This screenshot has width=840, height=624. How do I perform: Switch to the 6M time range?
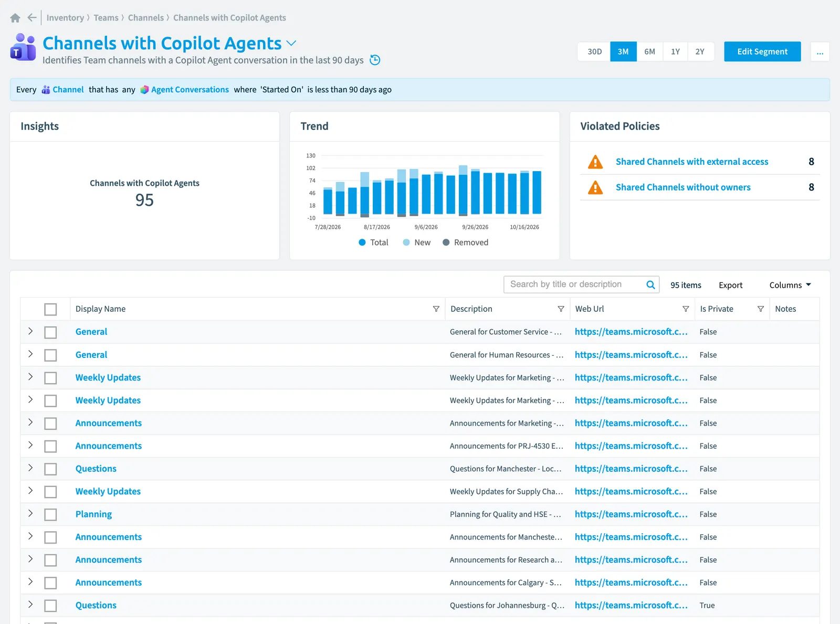(x=649, y=51)
